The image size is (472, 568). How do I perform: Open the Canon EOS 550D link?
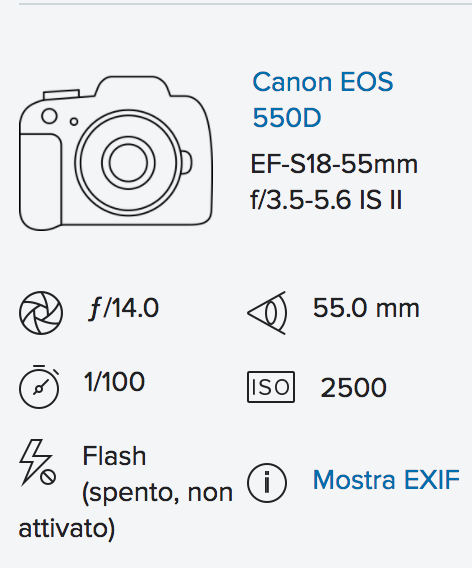pyautogui.click(x=323, y=100)
